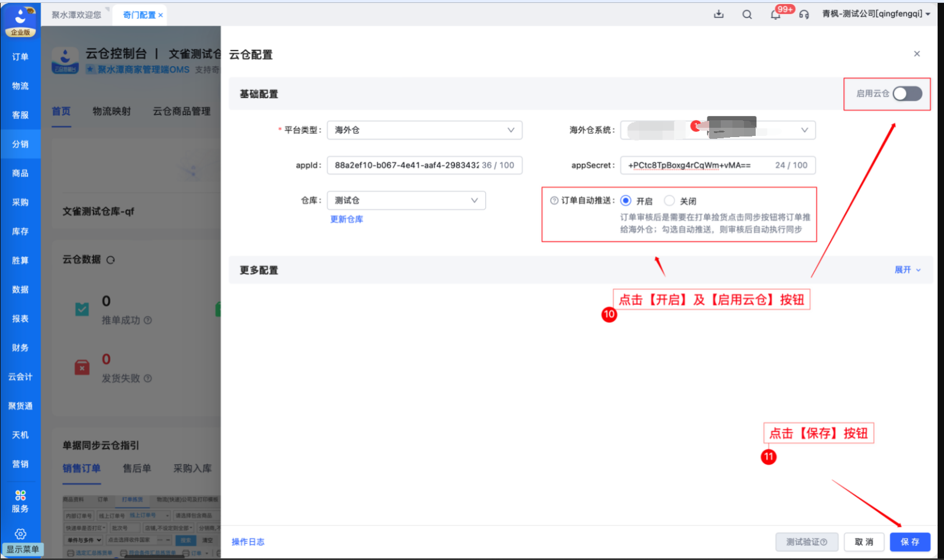Open the search magnifier icon
The image size is (944, 560).
coord(747,15)
